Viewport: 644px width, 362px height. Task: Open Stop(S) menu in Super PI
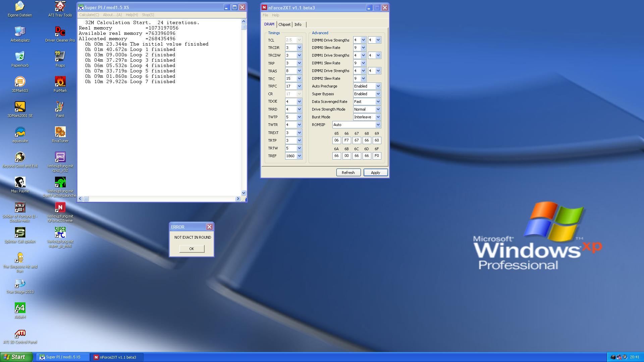pyautogui.click(x=148, y=15)
